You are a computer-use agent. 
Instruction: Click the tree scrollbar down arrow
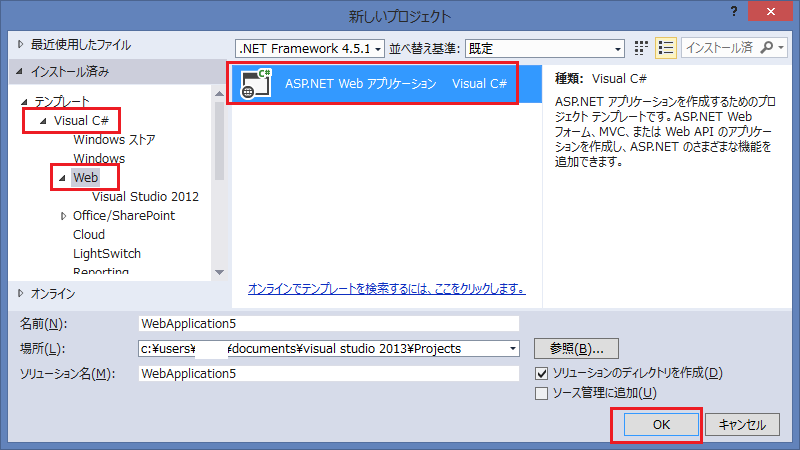point(219,272)
